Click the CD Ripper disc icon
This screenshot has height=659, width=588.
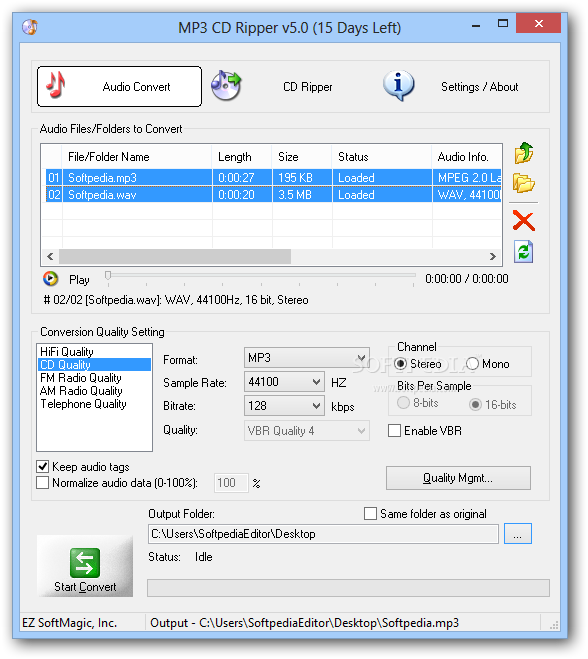226,86
